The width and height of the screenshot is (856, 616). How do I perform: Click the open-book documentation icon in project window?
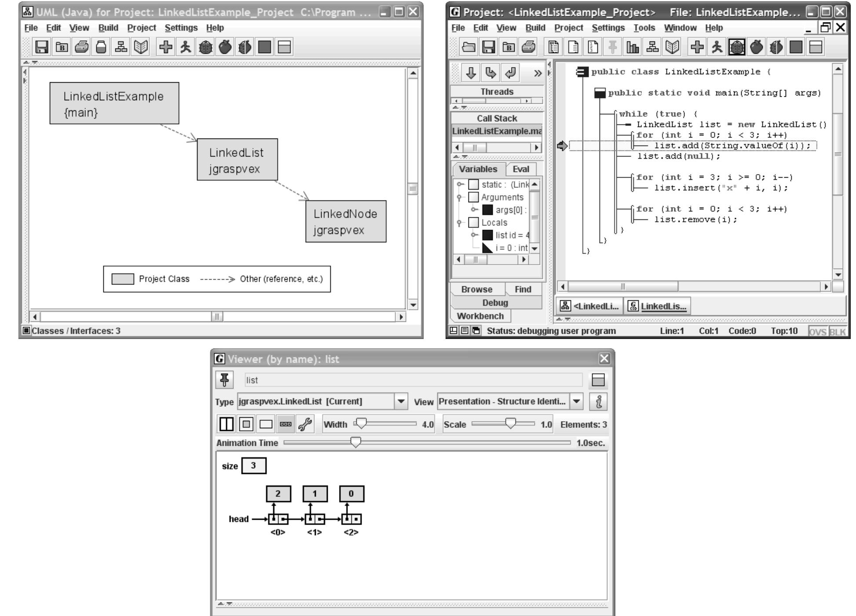pyautogui.click(x=672, y=47)
